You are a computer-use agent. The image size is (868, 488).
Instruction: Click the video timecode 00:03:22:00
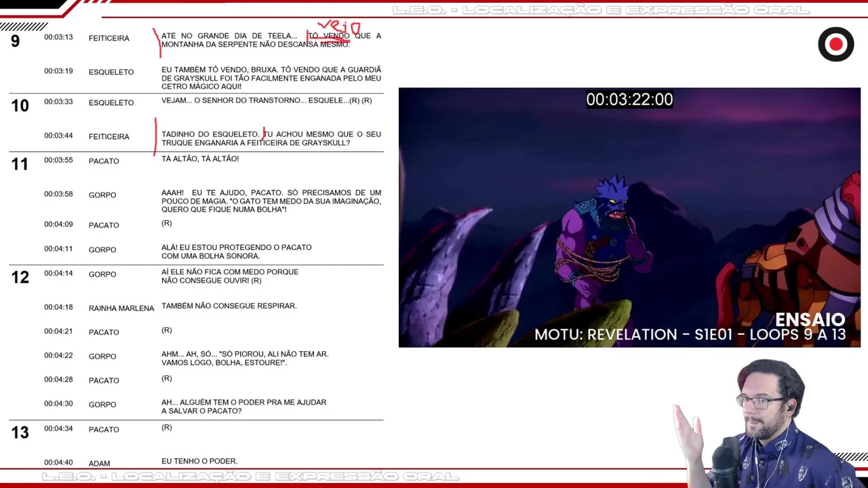pos(629,100)
